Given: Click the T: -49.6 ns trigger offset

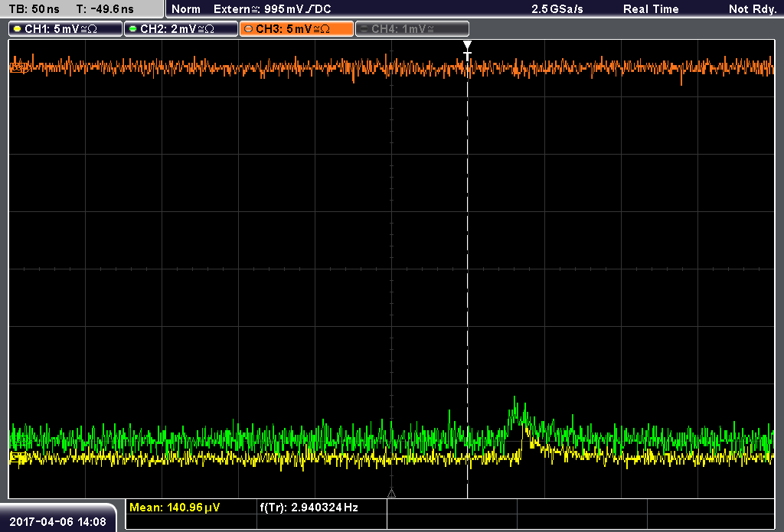Looking at the screenshot, I should pos(105,9).
